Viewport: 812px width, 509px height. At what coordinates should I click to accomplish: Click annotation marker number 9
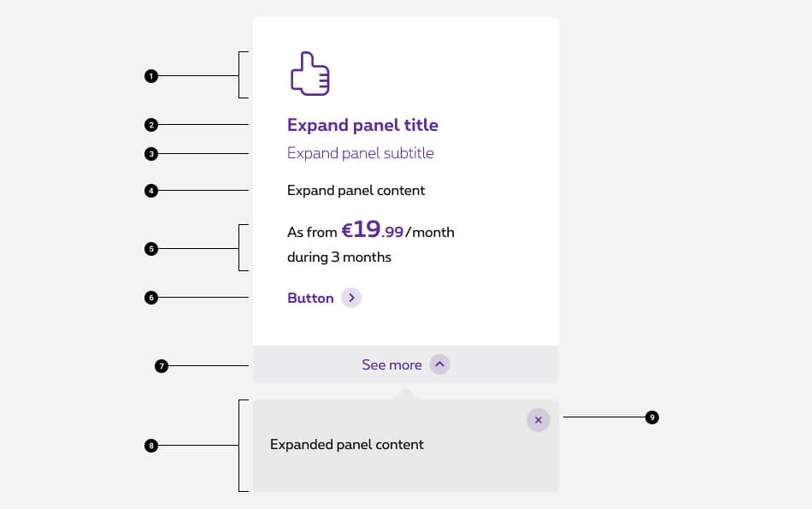point(652,417)
